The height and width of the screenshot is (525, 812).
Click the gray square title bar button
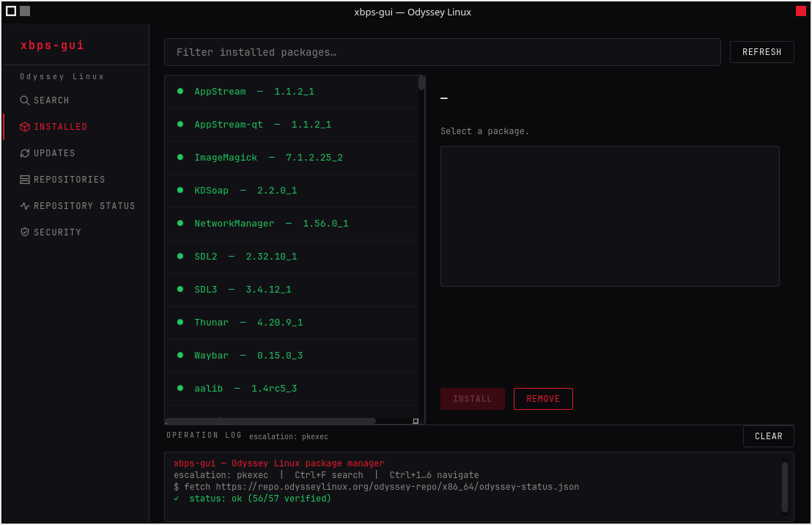[25, 11]
